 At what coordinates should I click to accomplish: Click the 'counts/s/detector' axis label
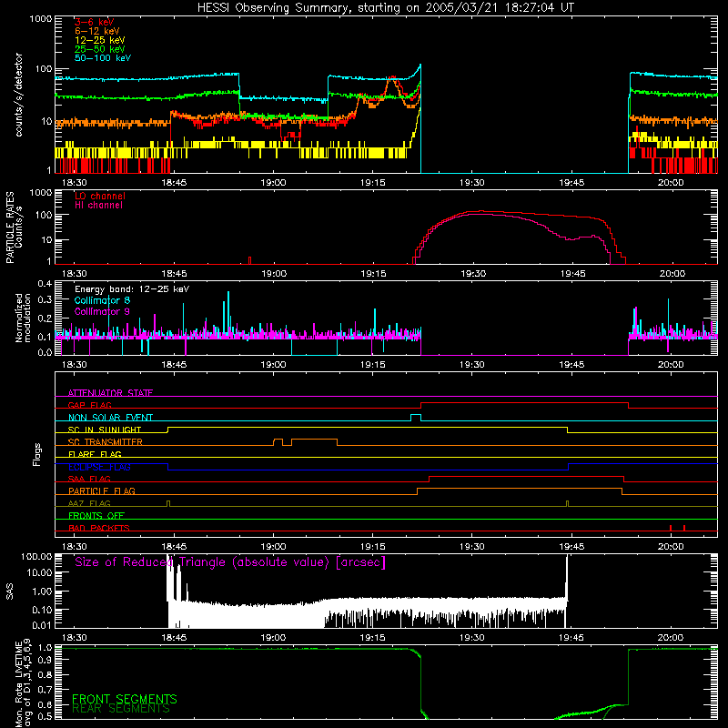click(x=18, y=95)
